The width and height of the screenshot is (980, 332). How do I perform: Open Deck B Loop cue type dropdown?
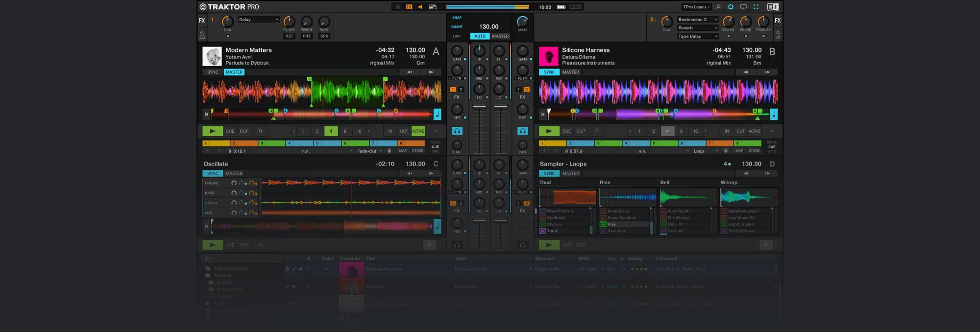point(706,151)
